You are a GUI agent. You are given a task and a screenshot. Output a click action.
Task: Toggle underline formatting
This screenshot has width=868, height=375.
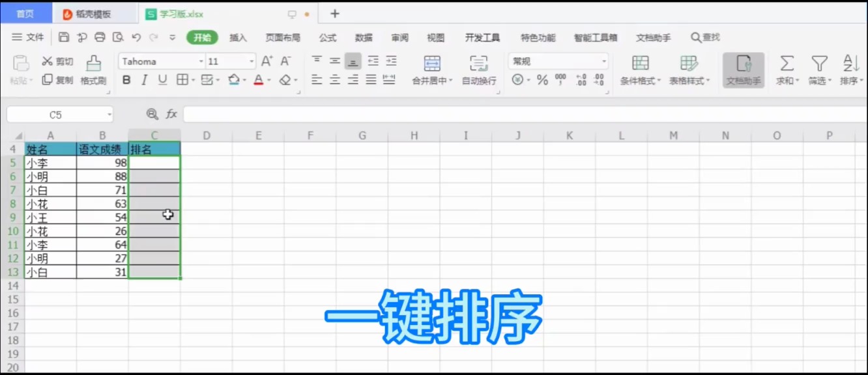(x=163, y=80)
